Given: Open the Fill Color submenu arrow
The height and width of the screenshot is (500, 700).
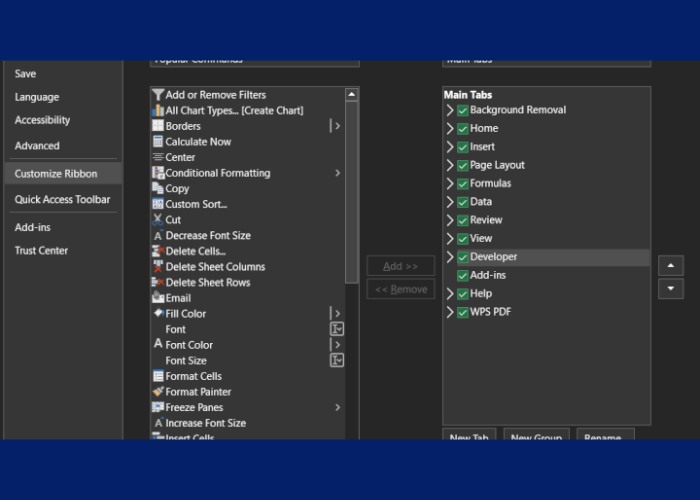Looking at the screenshot, I should 338,313.
